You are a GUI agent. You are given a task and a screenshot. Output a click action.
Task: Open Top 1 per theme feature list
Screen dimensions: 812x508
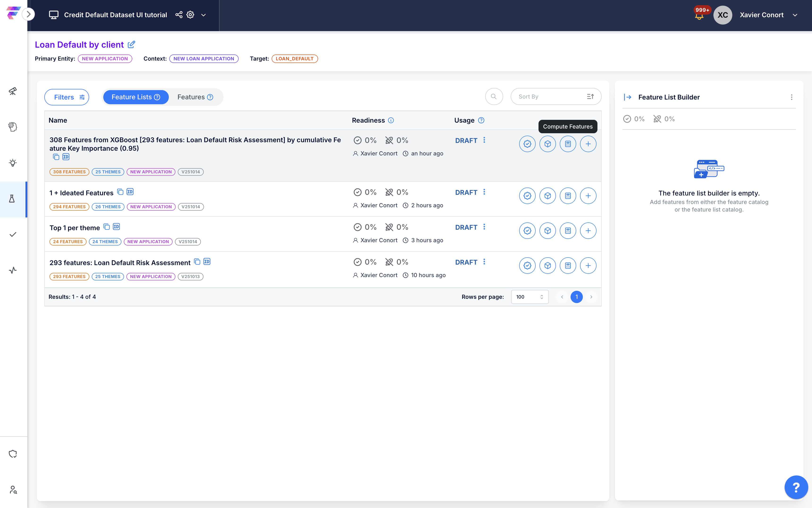(x=75, y=228)
